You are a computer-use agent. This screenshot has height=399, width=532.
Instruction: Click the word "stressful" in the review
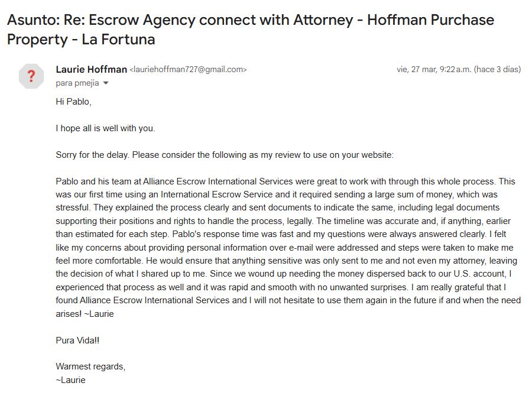(73, 207)
